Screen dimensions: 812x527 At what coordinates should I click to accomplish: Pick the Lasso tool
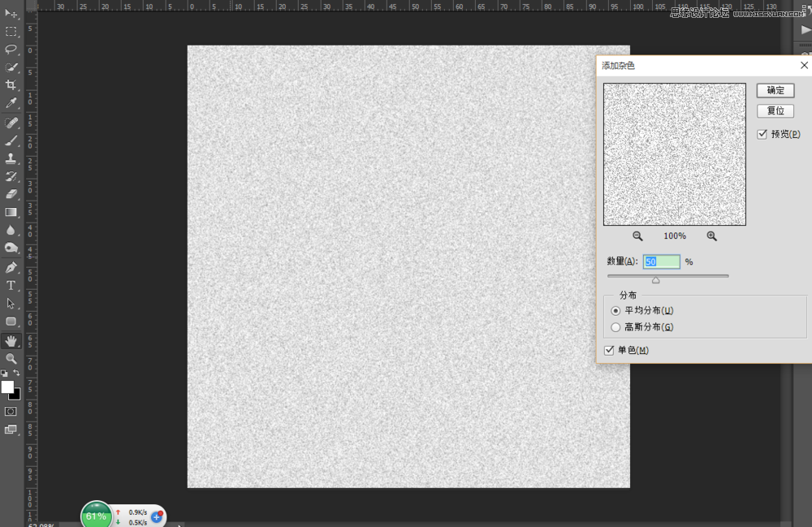11,50
